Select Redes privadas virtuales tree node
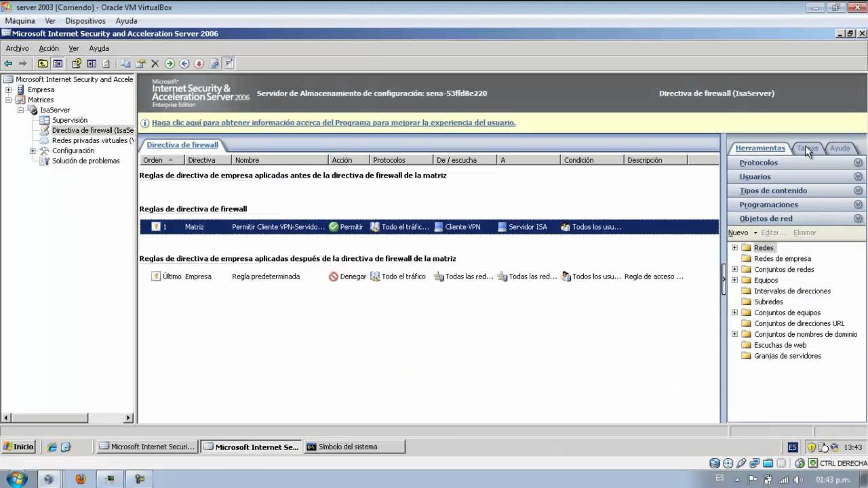Viewport: 868px width, 488px height. tap(93, 140)
